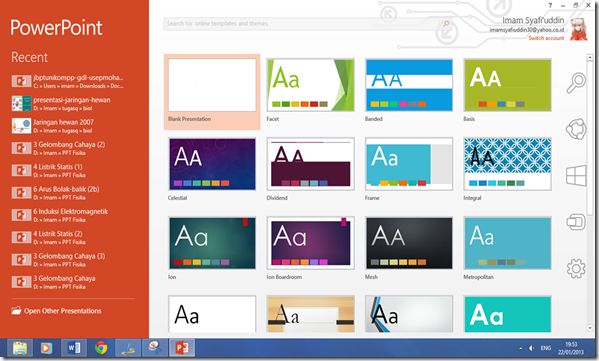Open the taskbar clock showing 19:53

click(571, 348)
